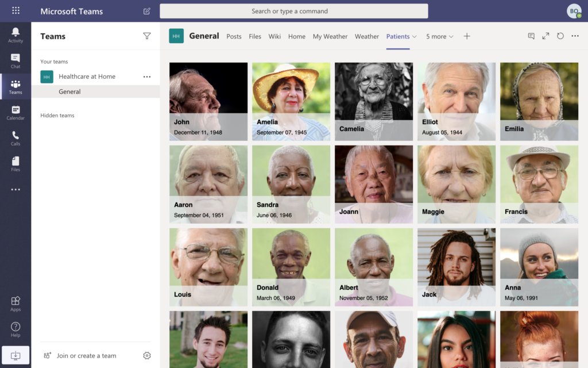Switch to the Wiki tab
This screenshot has width=588, height=368.
point(274,36)
